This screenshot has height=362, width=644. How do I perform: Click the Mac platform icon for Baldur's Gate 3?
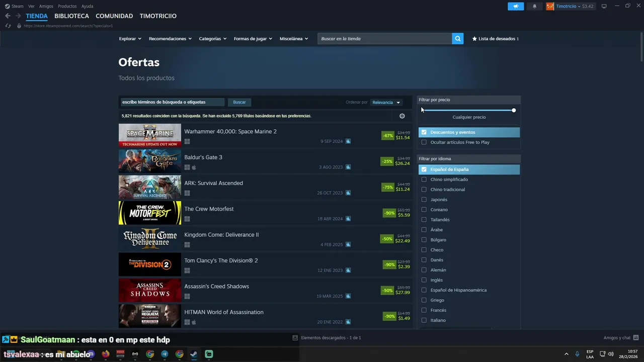pos(194,167)
